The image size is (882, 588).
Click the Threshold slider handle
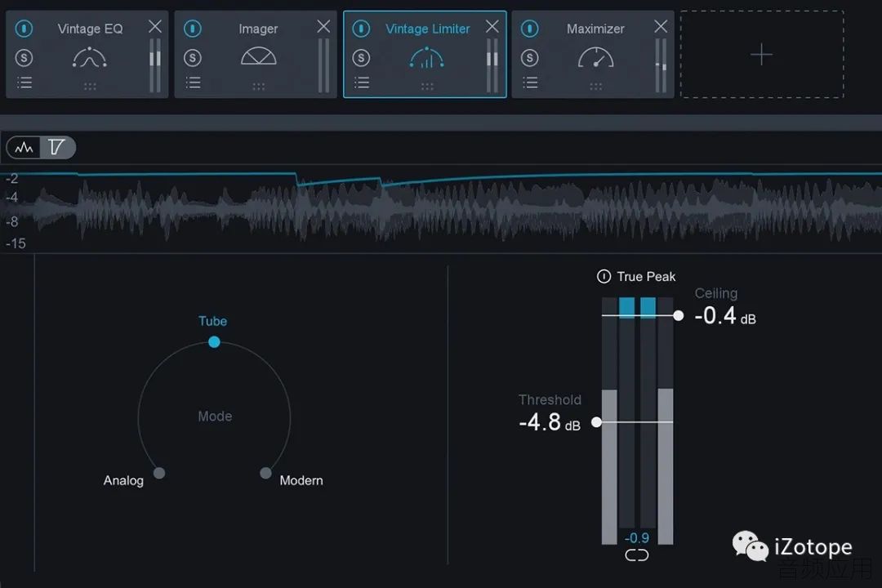[596, 422]
